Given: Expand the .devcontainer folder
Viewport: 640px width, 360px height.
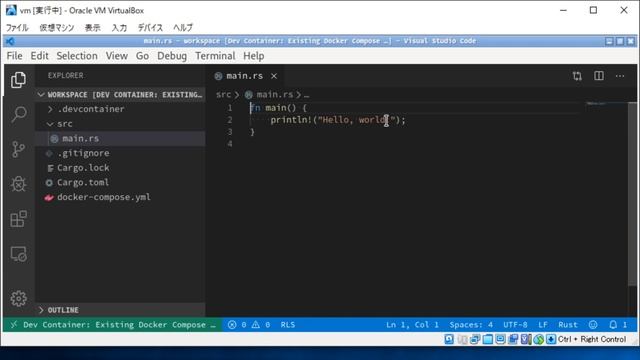Looking at the screenshot, I should (x=120, y=109).
